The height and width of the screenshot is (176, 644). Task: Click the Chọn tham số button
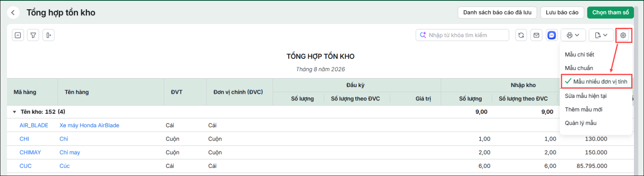coord(610,12)
